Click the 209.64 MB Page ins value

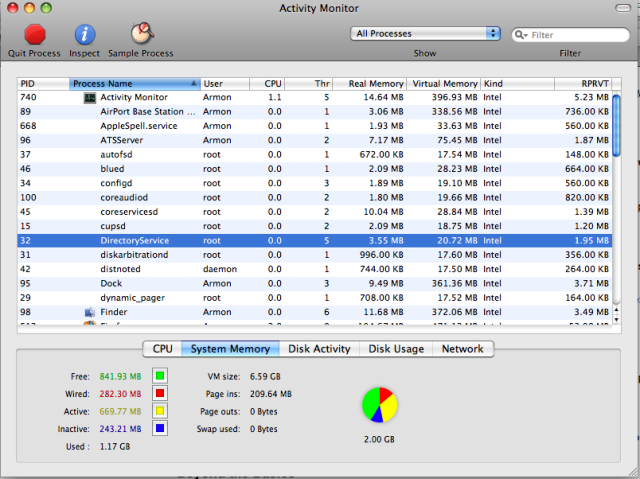271,394
